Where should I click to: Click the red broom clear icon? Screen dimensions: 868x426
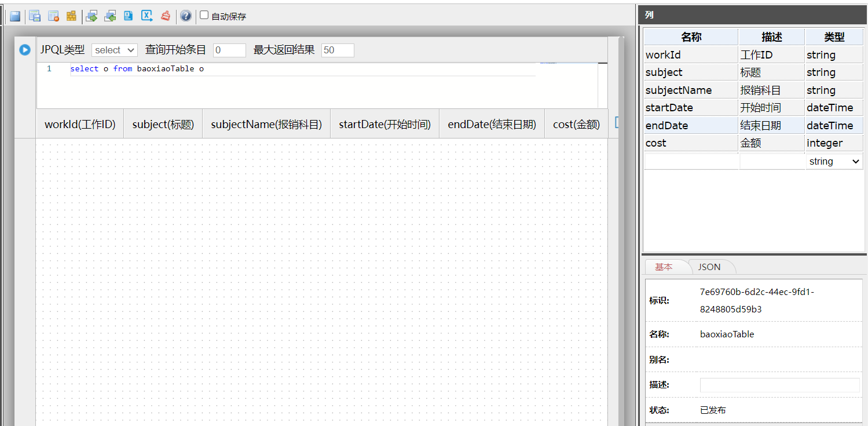click(166, 16)
